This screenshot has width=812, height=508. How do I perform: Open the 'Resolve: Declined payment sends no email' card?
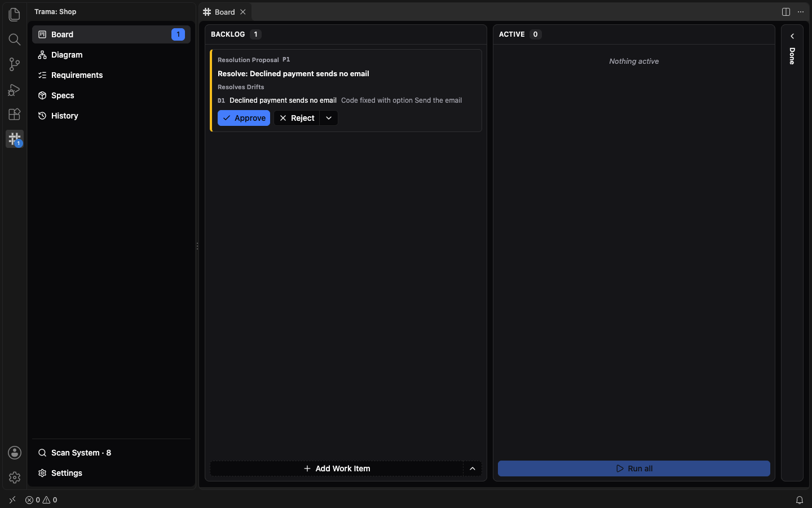click(346, 90)
